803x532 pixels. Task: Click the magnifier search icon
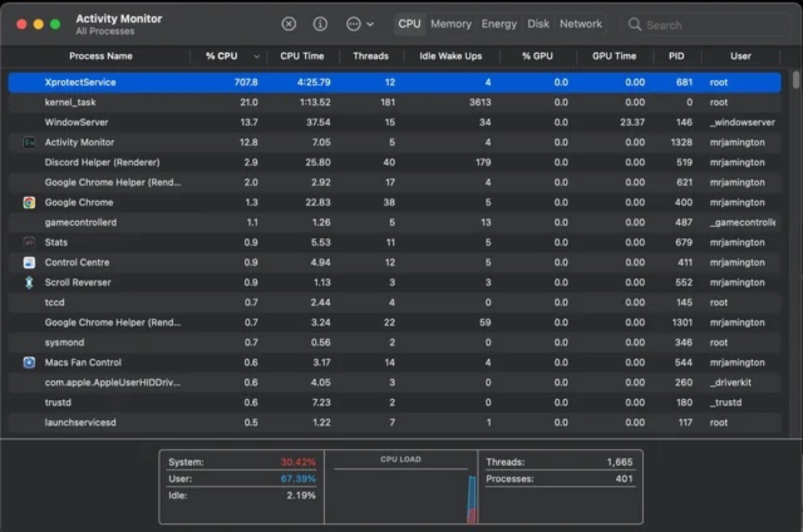pos(634,25)
